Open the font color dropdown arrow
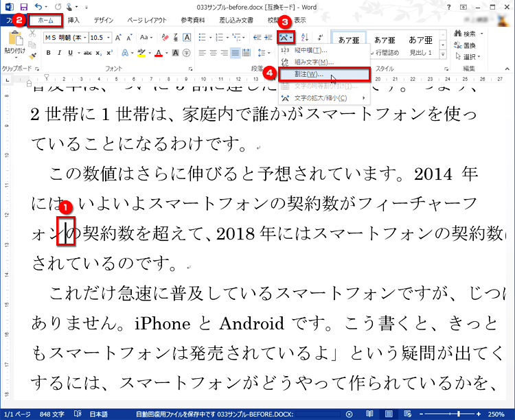Image resolution: width=515 pixels, height=420 pixels. 167,53
